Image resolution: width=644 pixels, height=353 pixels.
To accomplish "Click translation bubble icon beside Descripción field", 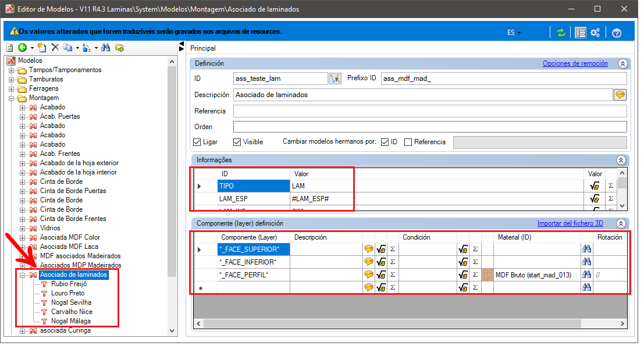I will pos(620,95).
